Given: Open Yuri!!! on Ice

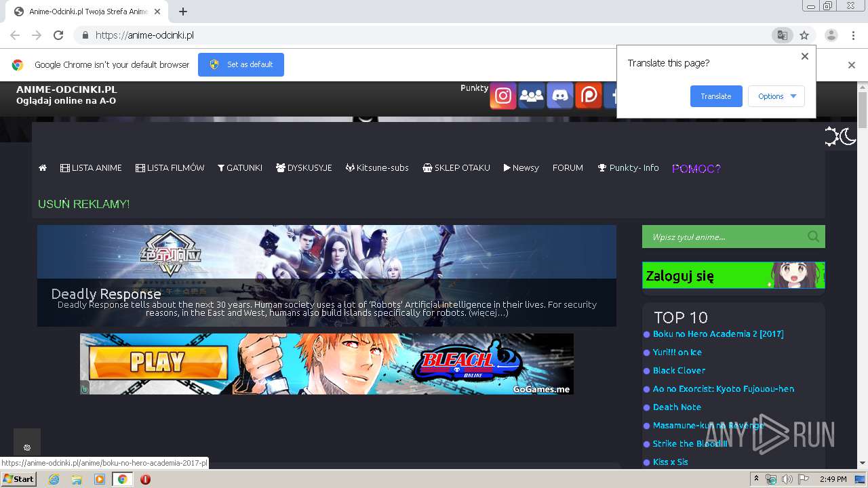Looking at the screenshot, I should pyautogui.click(x=677, y=352).
